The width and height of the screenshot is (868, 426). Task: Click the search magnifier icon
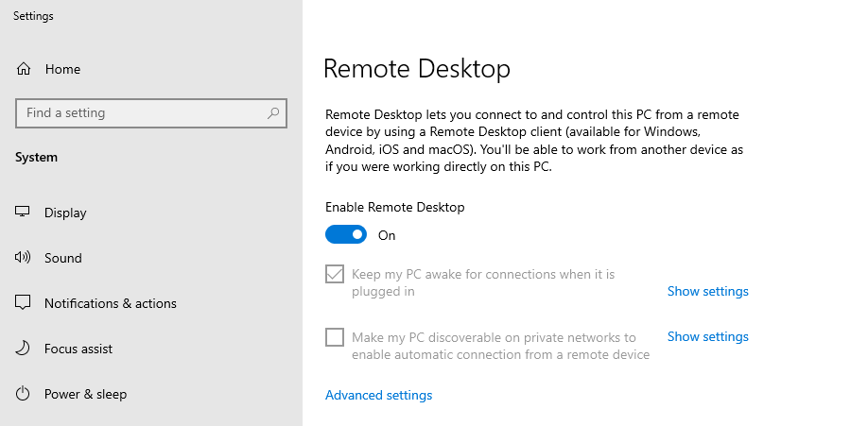(273, 113)
